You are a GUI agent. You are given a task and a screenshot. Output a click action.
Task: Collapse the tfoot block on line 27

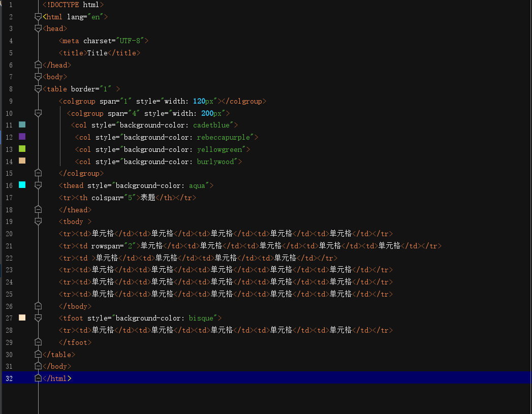click(38, 318)
